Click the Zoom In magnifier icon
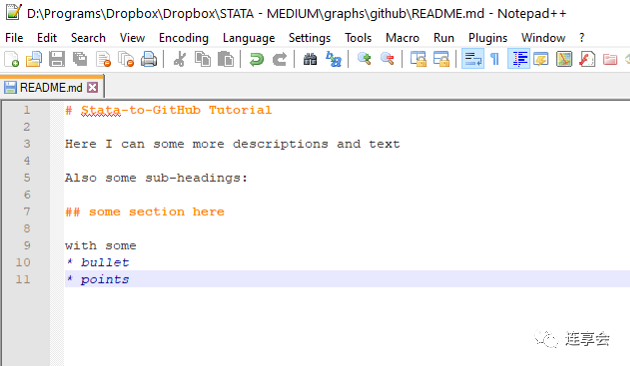Screen dimensions: 630x366 tap(364, 59)
